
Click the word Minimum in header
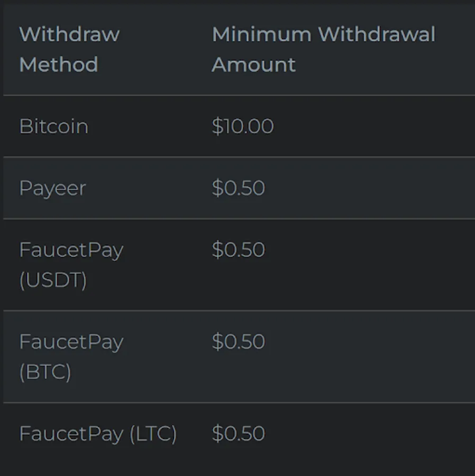[x=261, y=34]
